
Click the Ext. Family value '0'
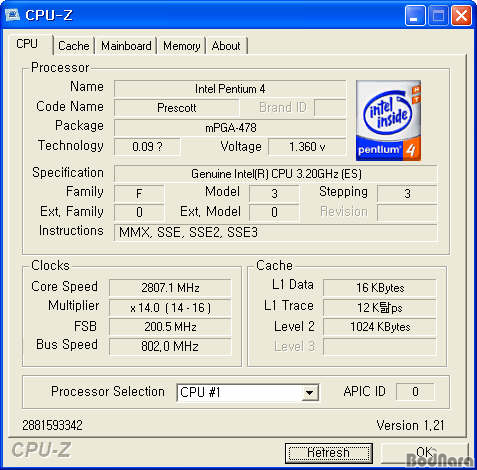pyautogui.click(x=139, y=212)
